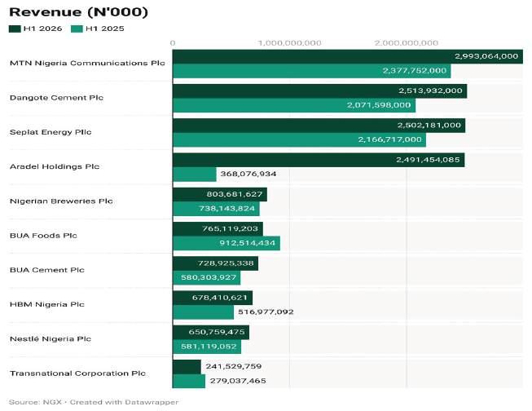Click the Transnational Corporation 241,529,759 value label
The image size is (532, 411).
click(x=234, y=366)
